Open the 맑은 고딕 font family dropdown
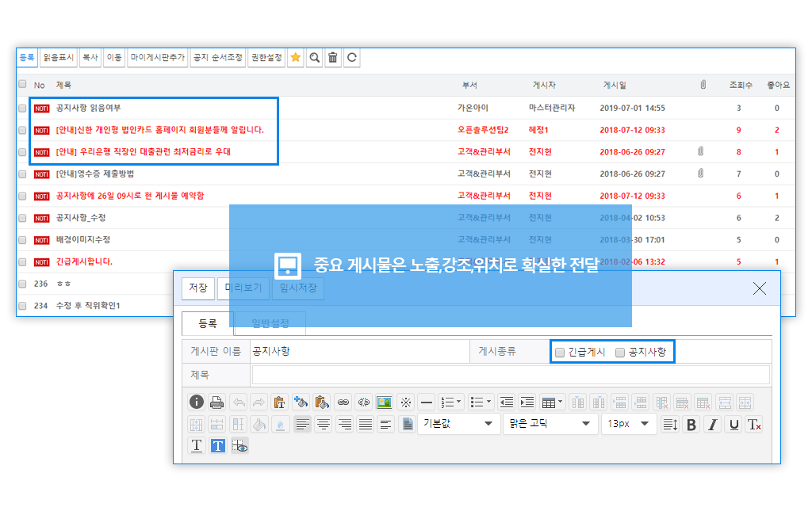 click(x=550, y=424)
